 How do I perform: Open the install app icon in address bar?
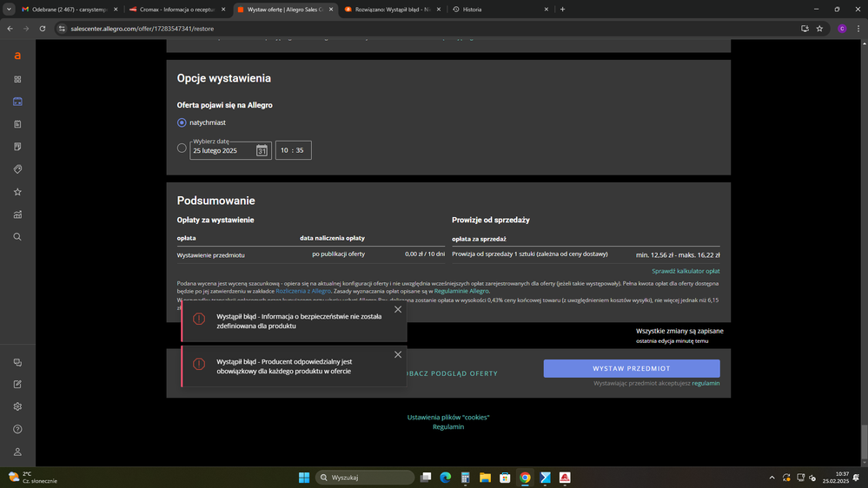pos(805,29)
